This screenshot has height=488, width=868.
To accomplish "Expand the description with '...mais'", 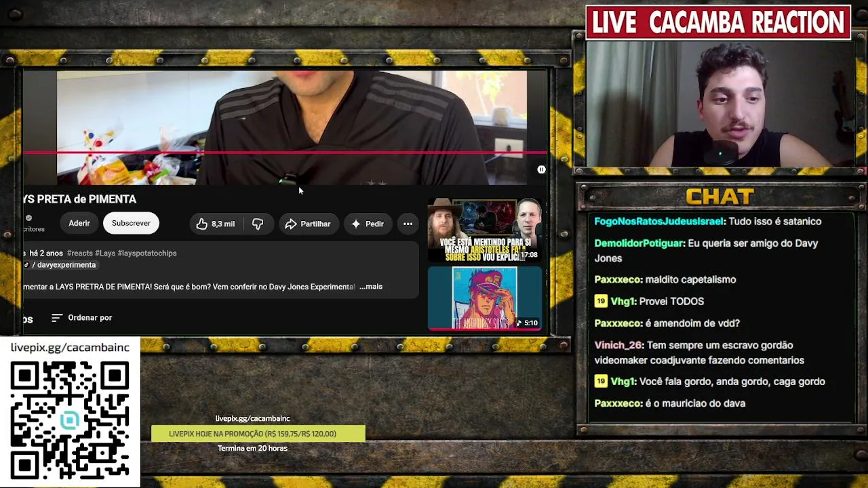I will coord(371,287).
